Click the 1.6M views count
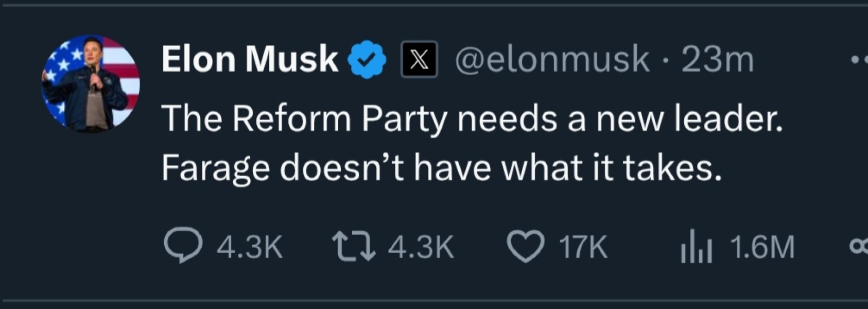 pyautogui.click(x=762, y=247)
